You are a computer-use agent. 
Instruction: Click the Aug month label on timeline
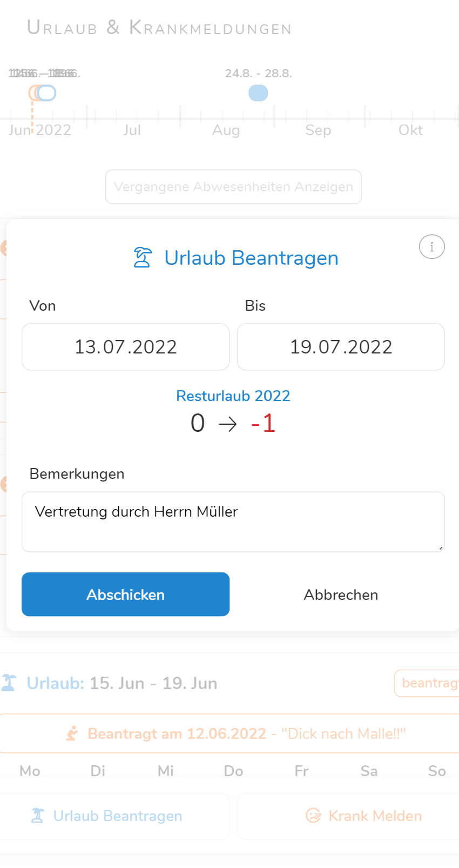226,130
